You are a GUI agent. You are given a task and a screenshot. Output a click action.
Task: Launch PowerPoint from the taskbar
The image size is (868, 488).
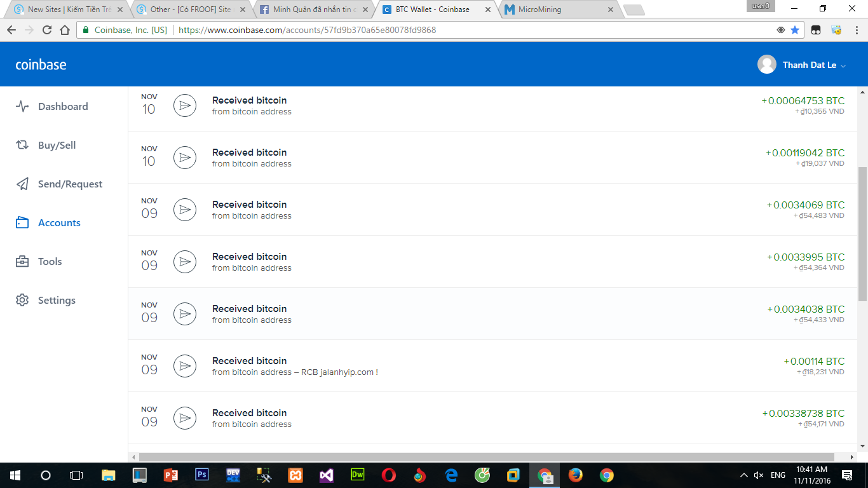(x=171, y=475)
